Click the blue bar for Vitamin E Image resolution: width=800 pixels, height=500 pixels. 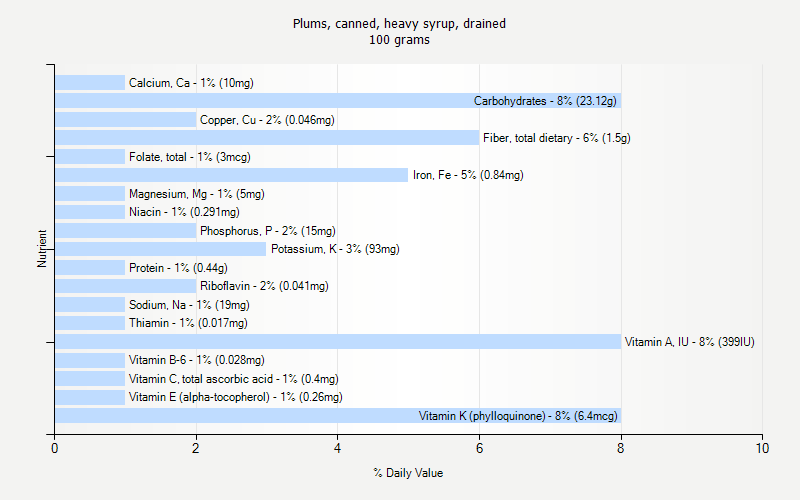pos(90,397)
